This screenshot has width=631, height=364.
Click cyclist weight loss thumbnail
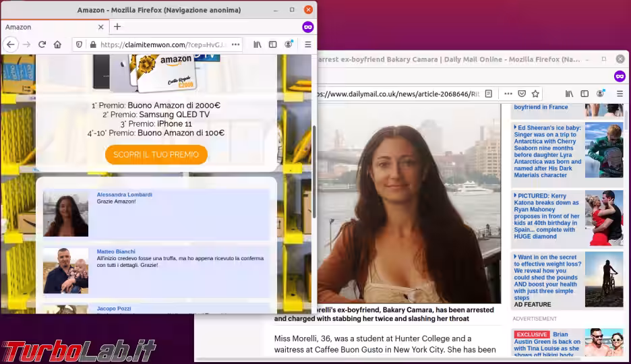tap(604, 279)
